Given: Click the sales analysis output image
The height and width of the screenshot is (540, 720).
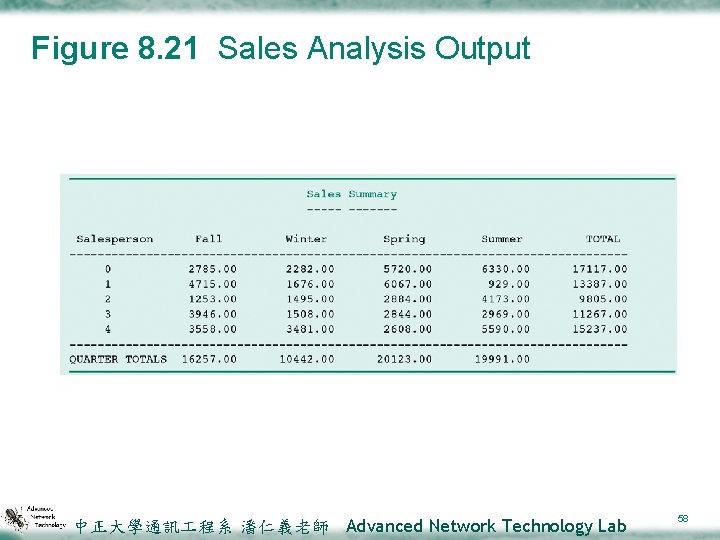Looking at the screenshot, I should coord(368,275).
